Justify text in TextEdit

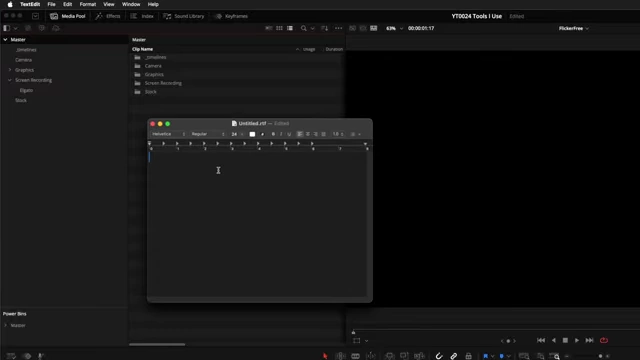(323, 134)
